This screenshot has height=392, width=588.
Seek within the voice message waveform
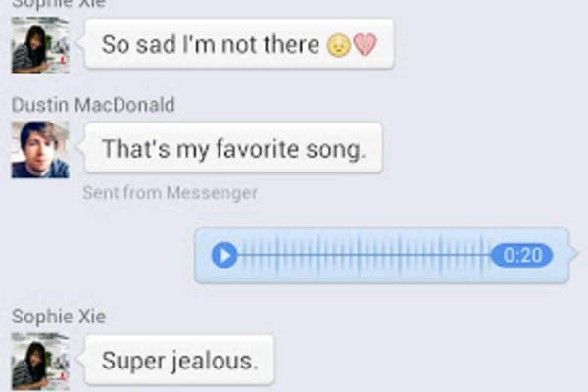point(364,256)
